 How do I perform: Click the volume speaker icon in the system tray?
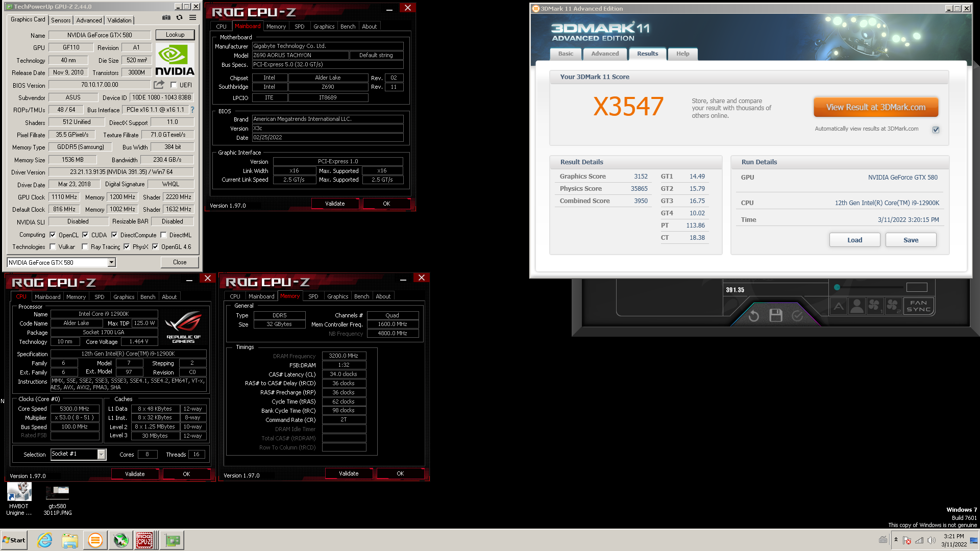click(x=932, y=540)
